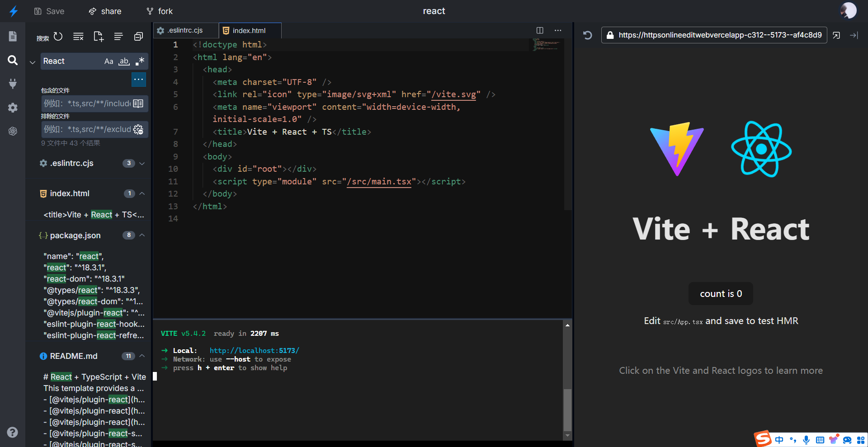The image size is (868, 447).
Task: Open result '"react-dom": "^18.3.1"'
Action: 84,279
